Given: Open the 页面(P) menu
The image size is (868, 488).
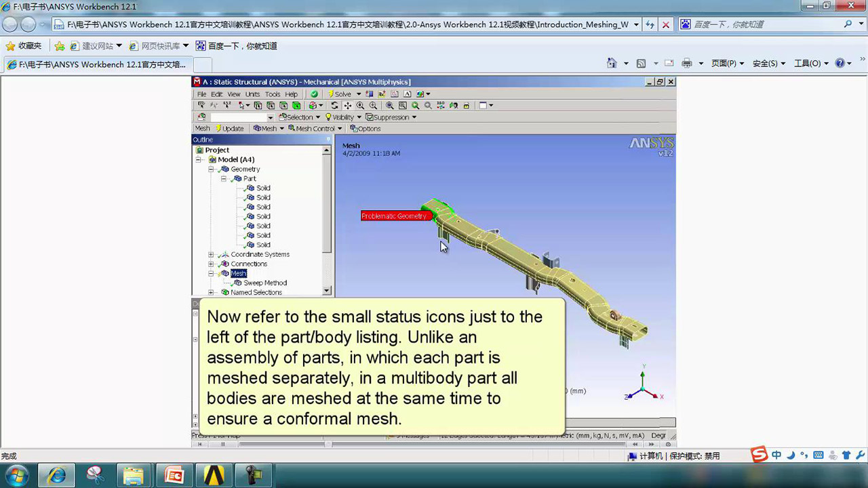Looking at the screenshot, I should [x=728, y=63].
